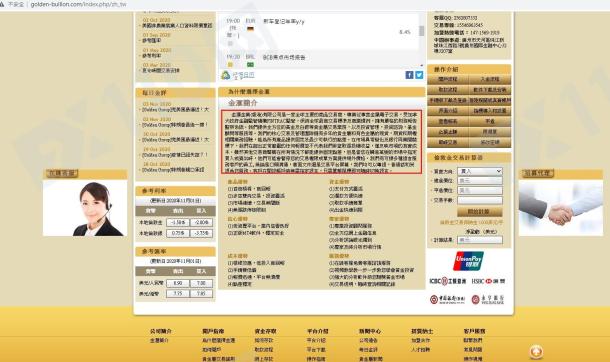Image resolution: width=610 pixels, height=362 pixels.
Task: Click the 開始計算 calculate button
Action: (480, 212)
